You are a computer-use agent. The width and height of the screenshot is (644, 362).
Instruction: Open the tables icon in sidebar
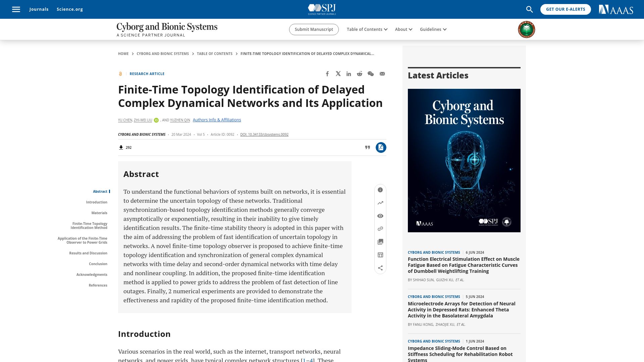tap(380, 255)
